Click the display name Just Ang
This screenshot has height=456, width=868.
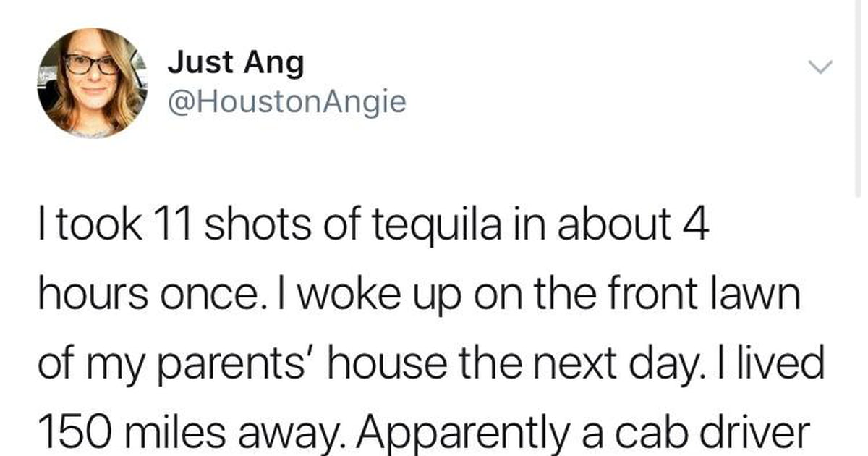pyautogui.click(x=236, y=64)
